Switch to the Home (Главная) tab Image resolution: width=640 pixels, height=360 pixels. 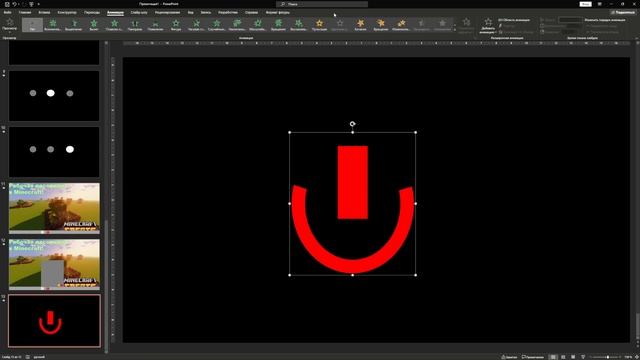(x=25, y=13)
